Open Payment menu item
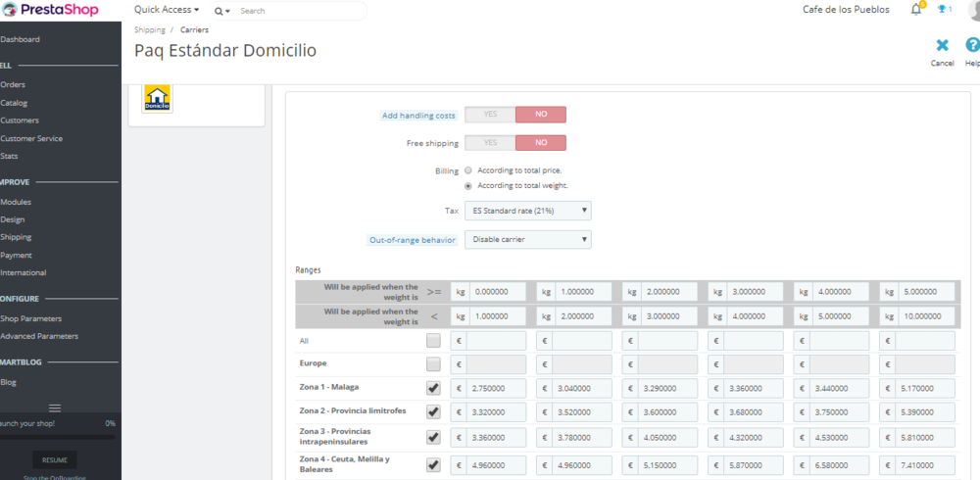The width and height of the screenshot is (980, 480). [x=16, y=255]
